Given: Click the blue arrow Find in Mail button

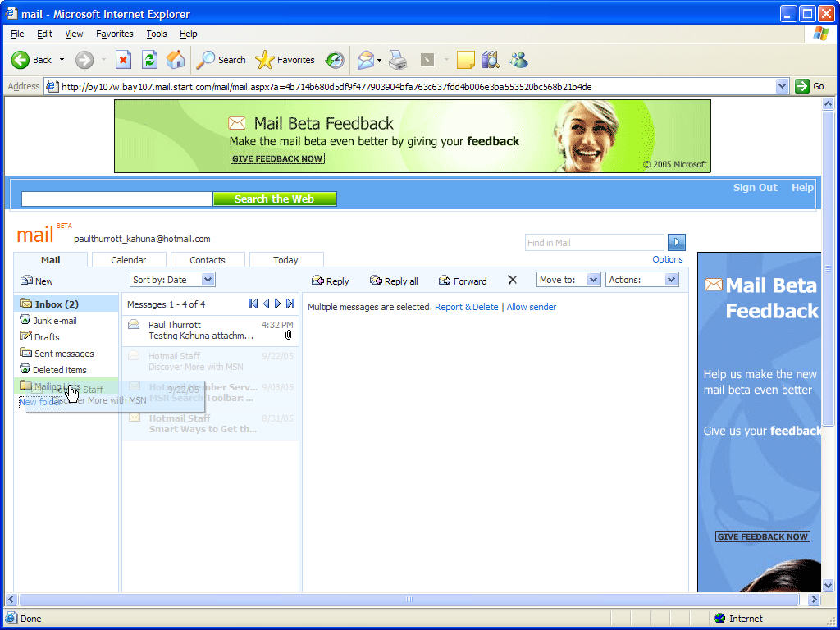Looking at the screenshot, I should pos(677,242).
